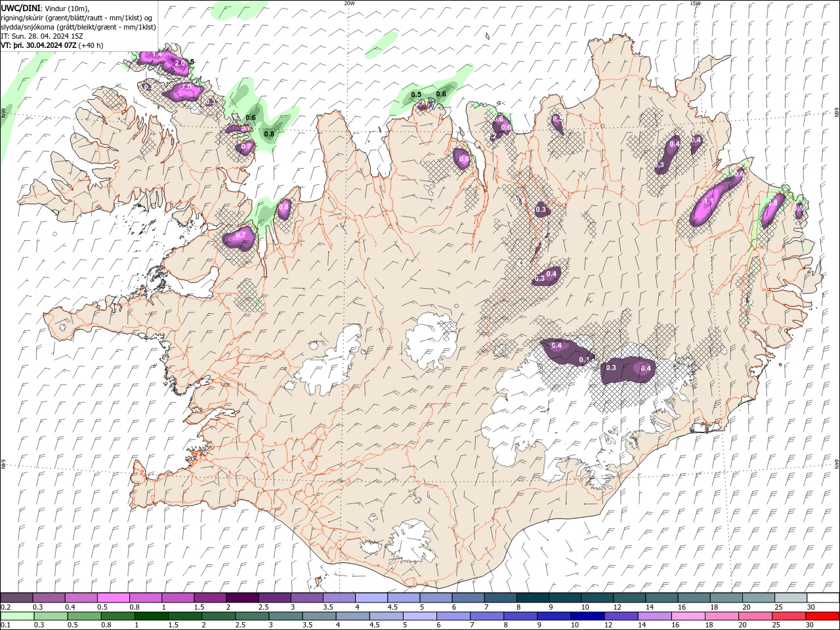The image size is (840, 630).
Task: Pick the rain legend swatch between 7 and 8
Action: click(486, 616)
